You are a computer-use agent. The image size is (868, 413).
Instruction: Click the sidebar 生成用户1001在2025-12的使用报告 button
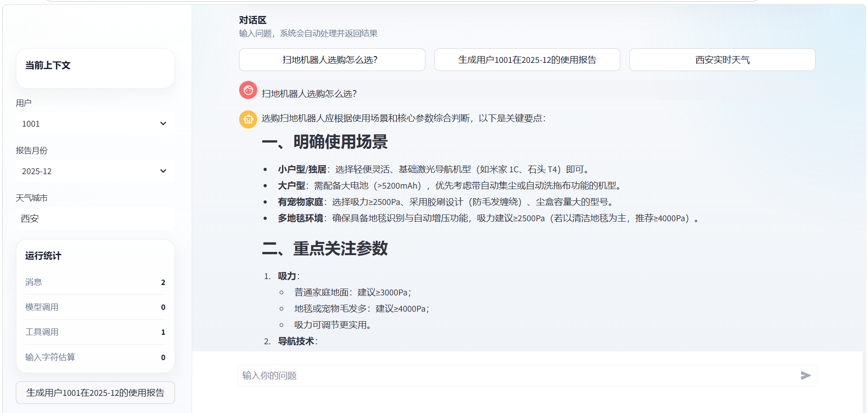[x=95, y=393]
